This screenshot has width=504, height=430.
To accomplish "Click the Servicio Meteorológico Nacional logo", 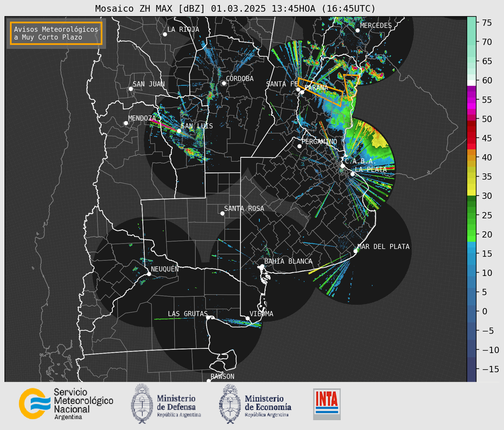I will (x=66, y=404).
